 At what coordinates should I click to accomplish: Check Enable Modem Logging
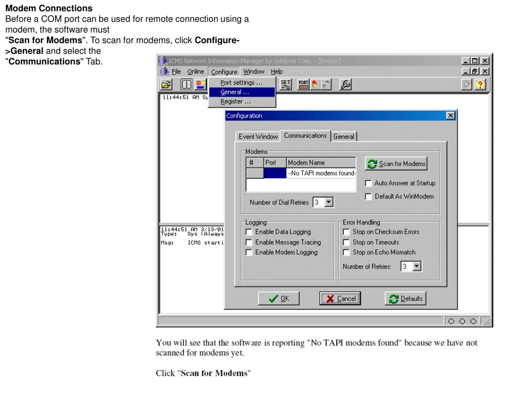(x=249, y=252)
